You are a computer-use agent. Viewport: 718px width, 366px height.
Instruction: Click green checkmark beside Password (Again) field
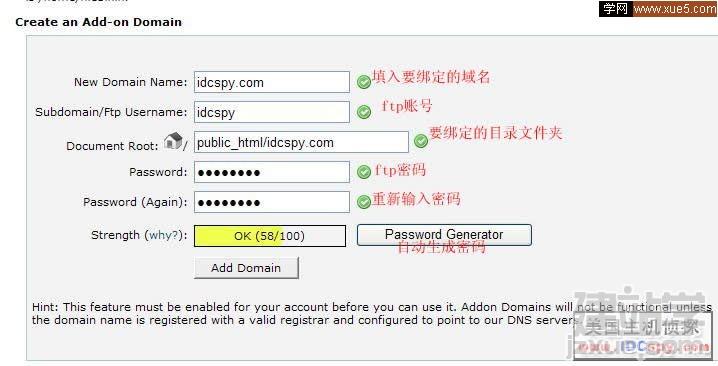pos(364,202)
